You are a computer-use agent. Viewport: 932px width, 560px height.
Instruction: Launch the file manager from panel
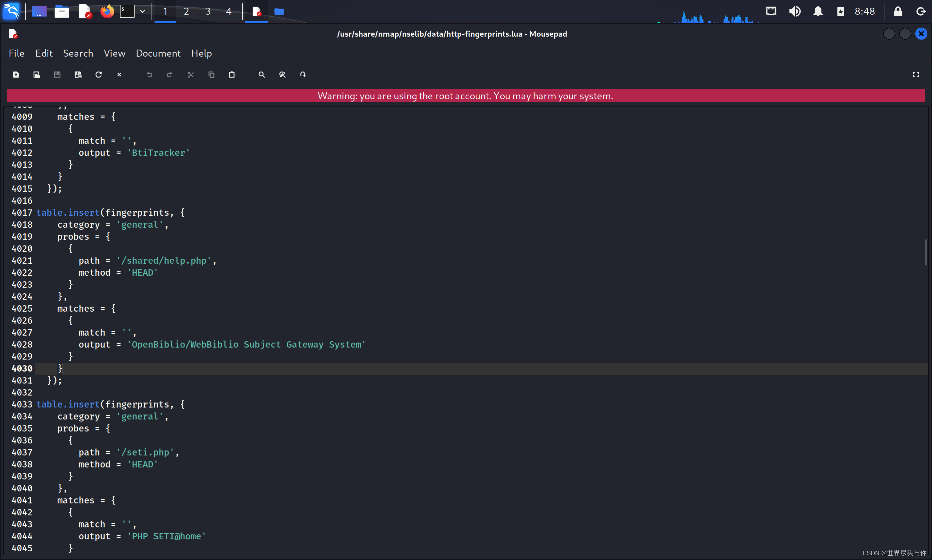(x=62, y=11)
